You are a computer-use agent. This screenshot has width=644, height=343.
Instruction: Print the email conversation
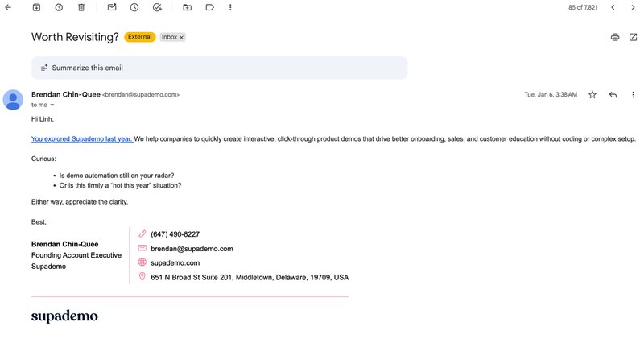click(x=615, y=37)
